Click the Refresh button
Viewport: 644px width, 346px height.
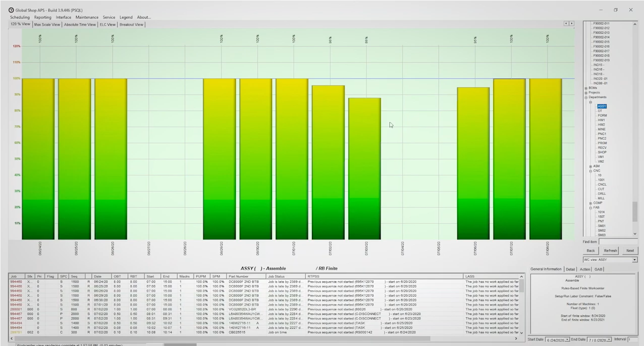[610, 250]
